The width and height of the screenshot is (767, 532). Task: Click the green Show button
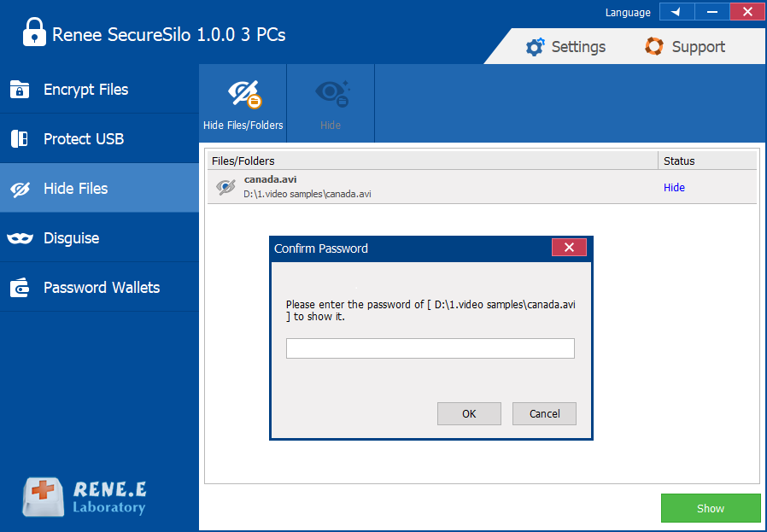(x=711, y=509)
